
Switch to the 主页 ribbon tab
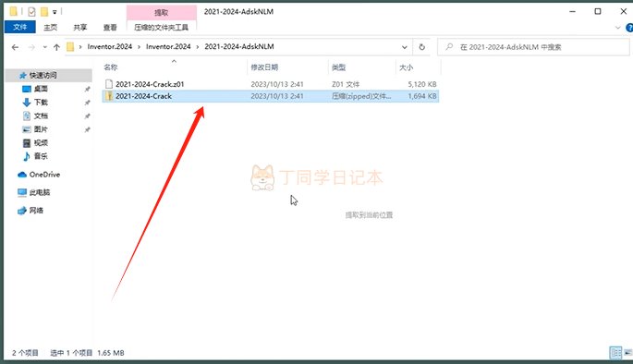51,27
